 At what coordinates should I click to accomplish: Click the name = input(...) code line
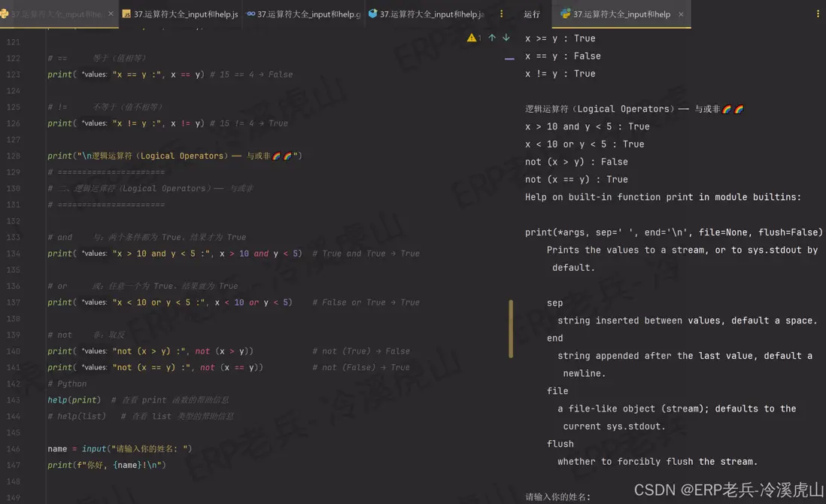(x=120, y=449)
